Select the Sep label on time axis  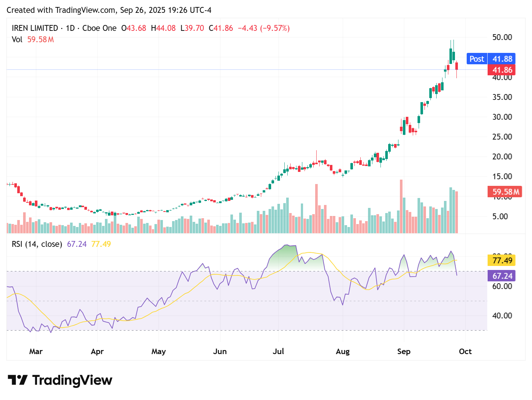[404, 352]
